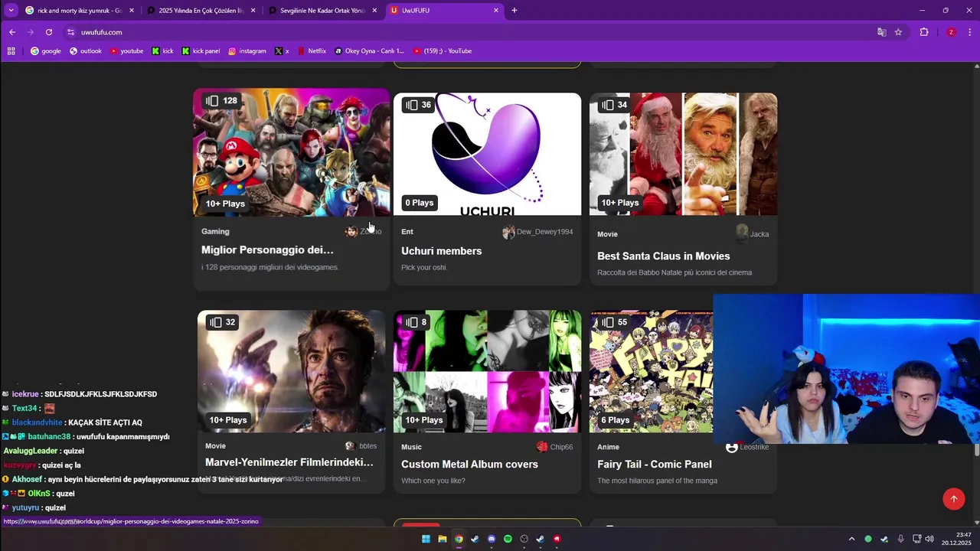Open the Zorino author avatar
This screenshot has width=980, height=551.
coord(351,231)
